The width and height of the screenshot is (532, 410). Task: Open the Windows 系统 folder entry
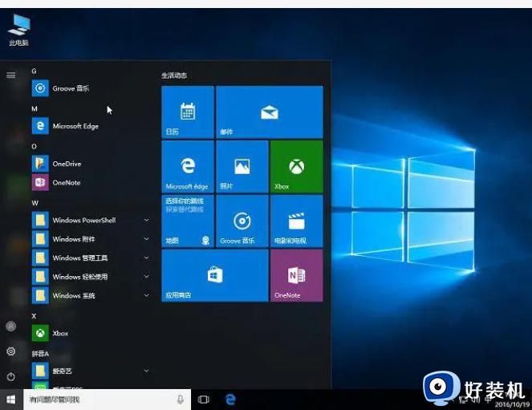[91, 295]
